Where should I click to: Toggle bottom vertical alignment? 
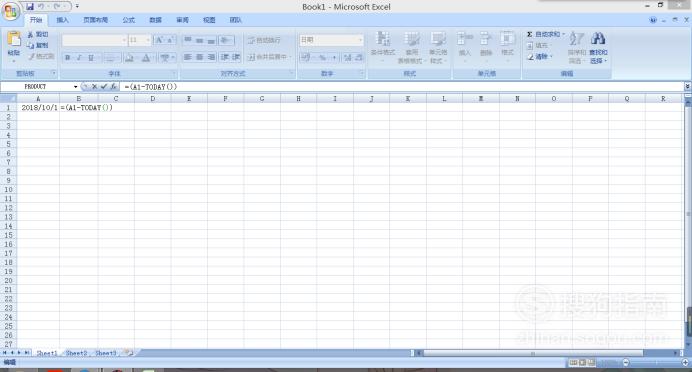(x=211, y=40)
